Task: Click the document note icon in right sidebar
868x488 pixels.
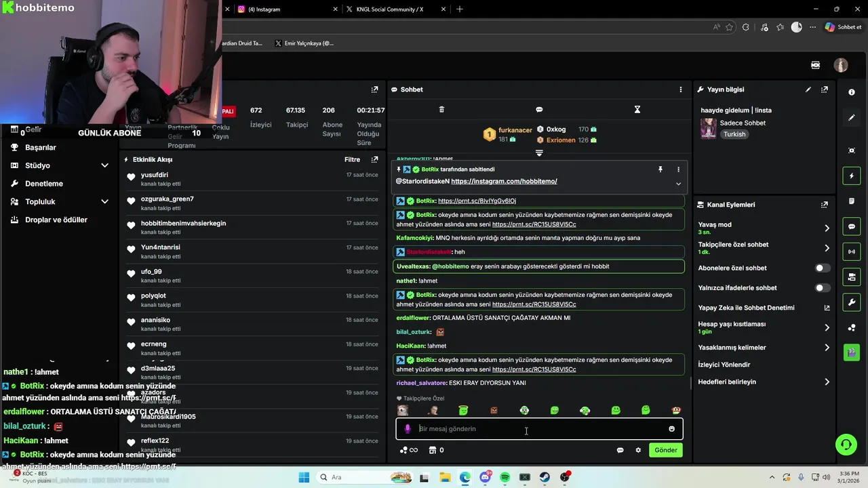Action: tap(852, 201)
